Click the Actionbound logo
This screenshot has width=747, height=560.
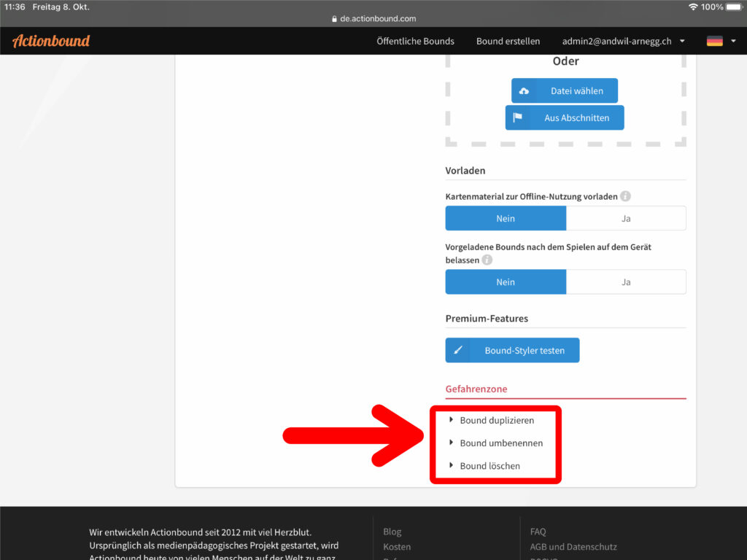coord(51,41)
